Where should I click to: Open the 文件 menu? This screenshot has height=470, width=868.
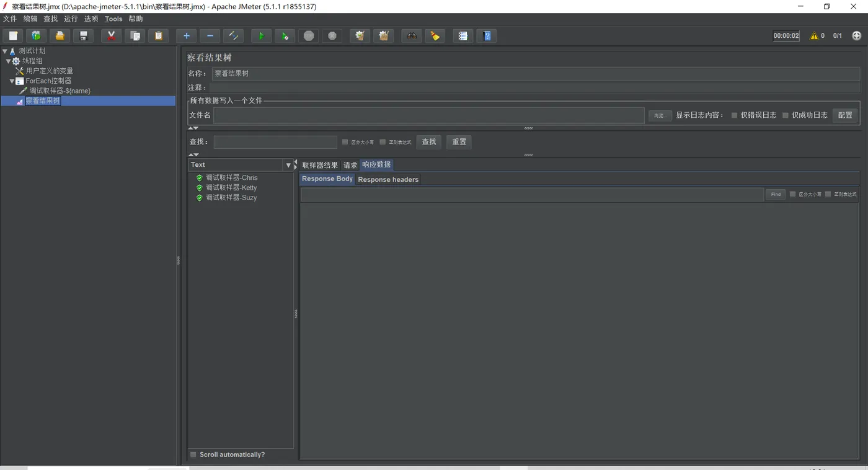pos(10,19)
